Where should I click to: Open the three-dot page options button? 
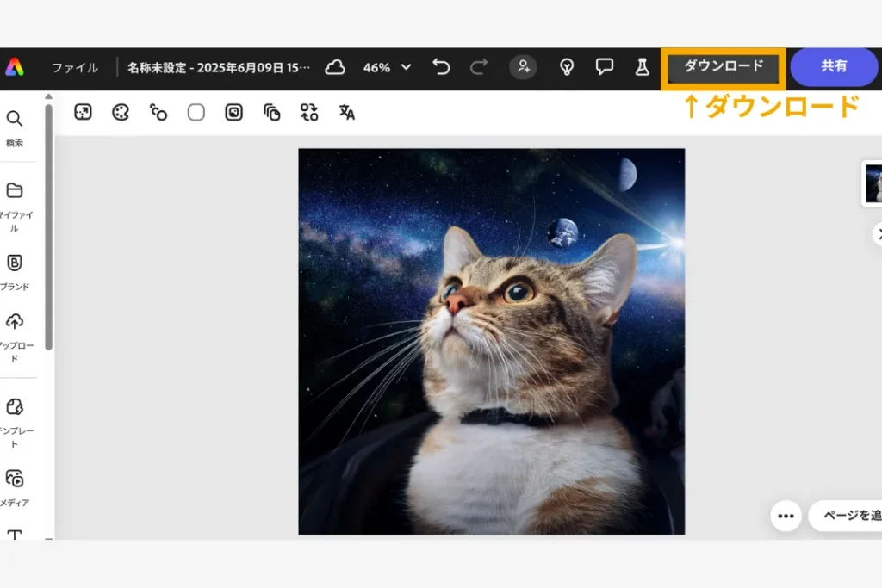[x=786, y=516]
